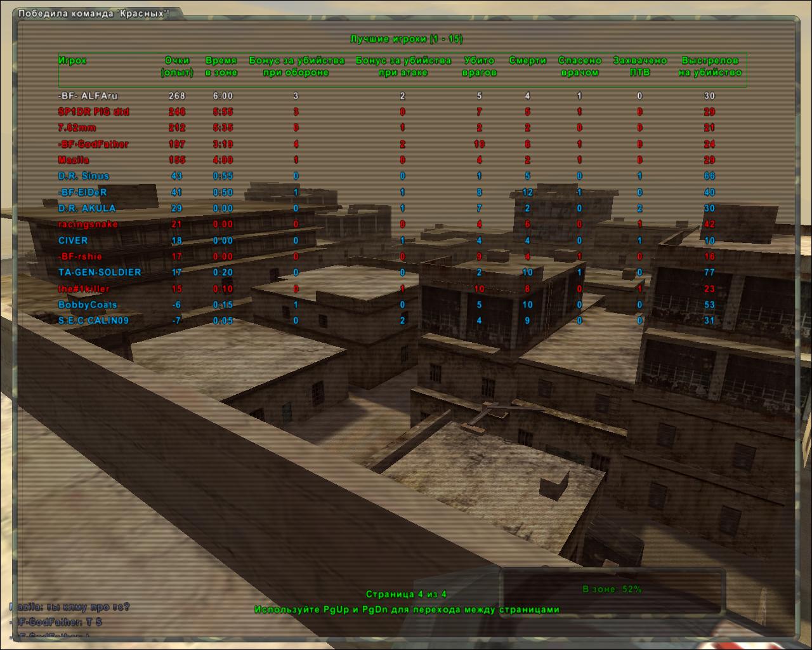Select player '-BF-rshie'
812x650 pixels.
[80, 256]
